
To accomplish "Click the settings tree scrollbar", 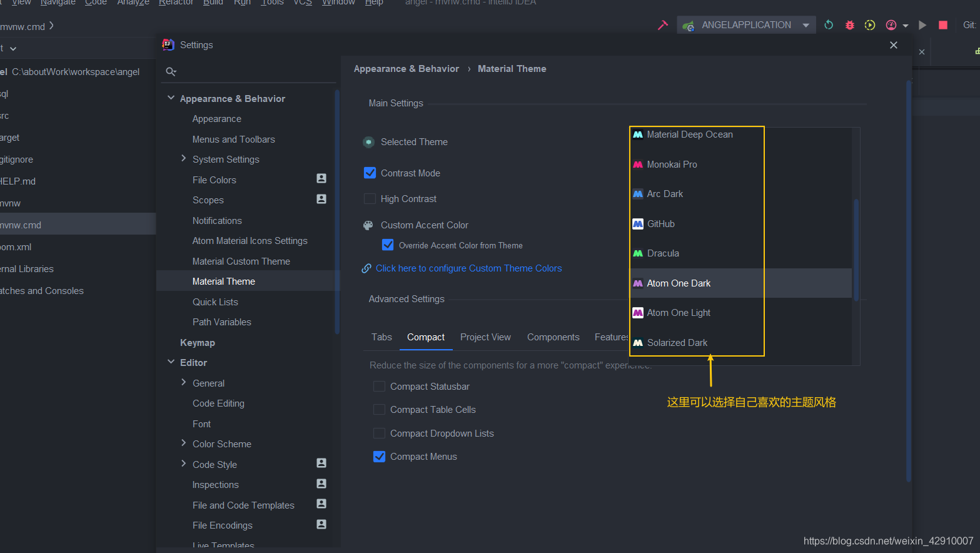I will [x=337, y=211].
